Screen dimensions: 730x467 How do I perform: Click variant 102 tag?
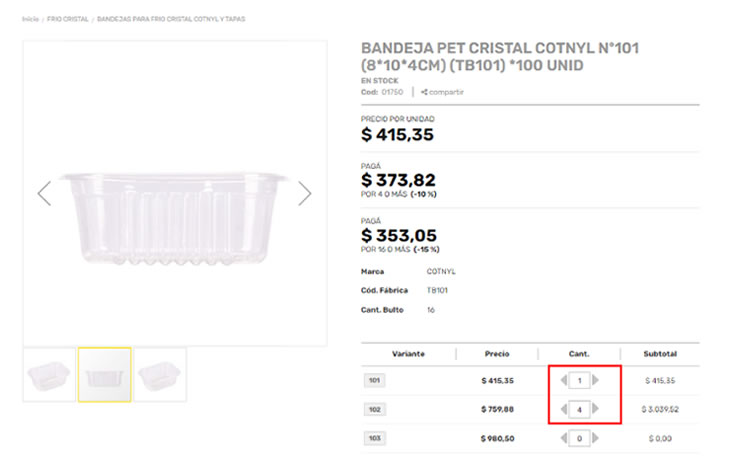(x=374, y=409)
